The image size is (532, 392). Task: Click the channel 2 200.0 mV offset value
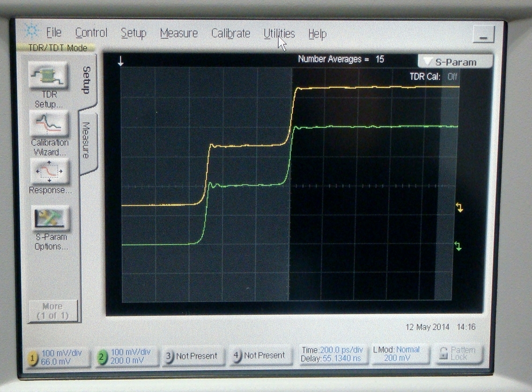pos(127,361)
